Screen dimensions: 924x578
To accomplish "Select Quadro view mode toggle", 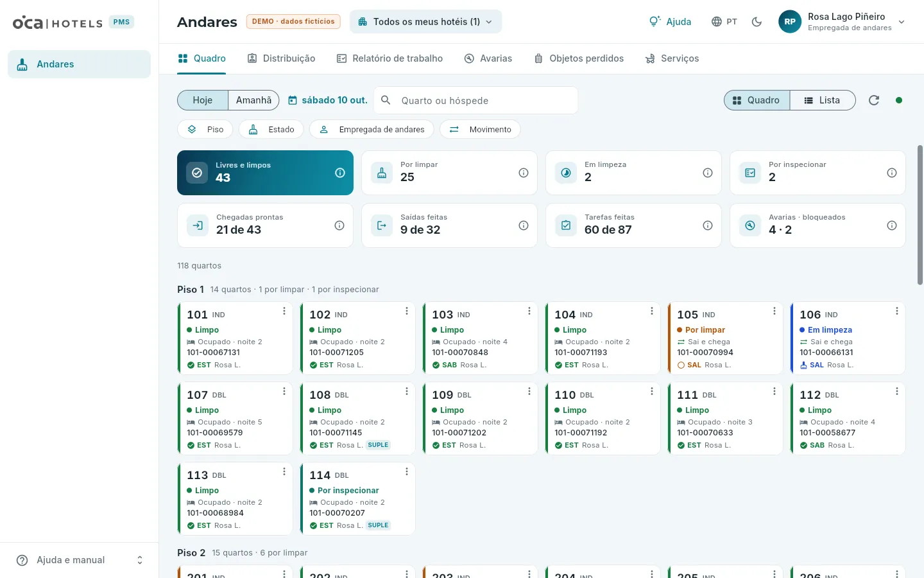I will pos(757,100).
